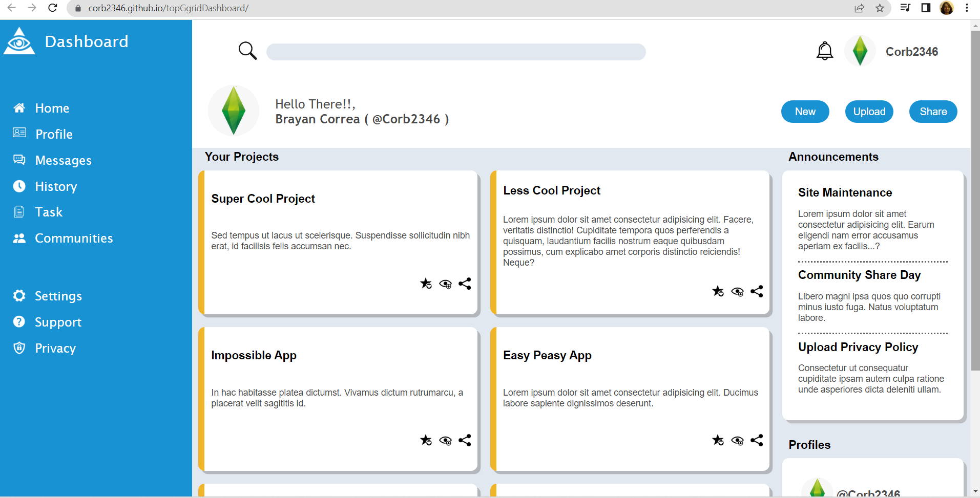Bookmark the page with browser star
This screenshot has height=498, width=980.
[x=880, y=8]
